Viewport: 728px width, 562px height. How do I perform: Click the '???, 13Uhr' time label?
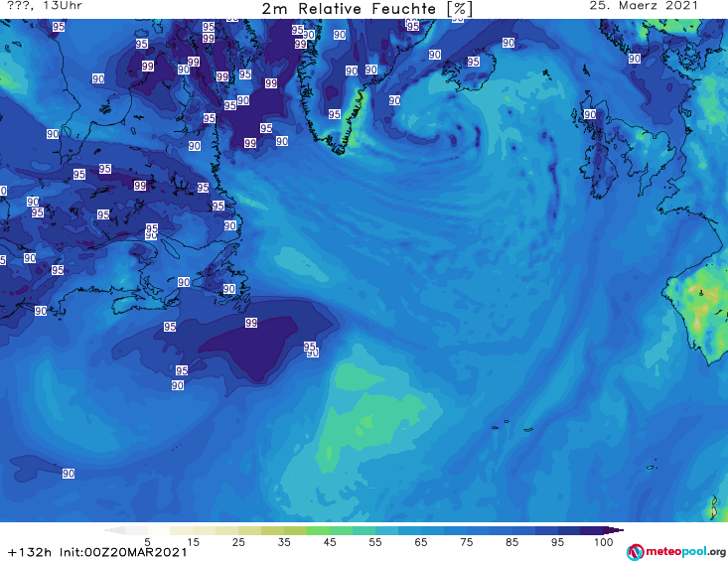tap(45, 6)
